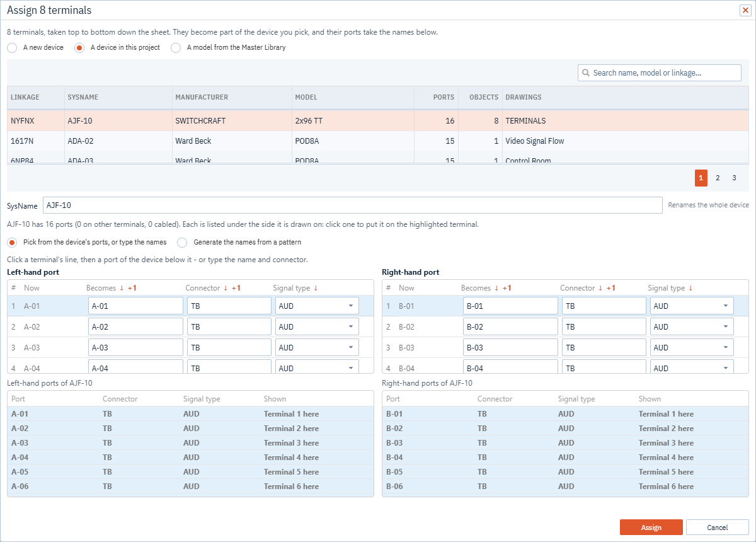Select 'A device in this project' option
Image resolution: width=756 pixels, height=542 pixels.
[x=79, y=48]
